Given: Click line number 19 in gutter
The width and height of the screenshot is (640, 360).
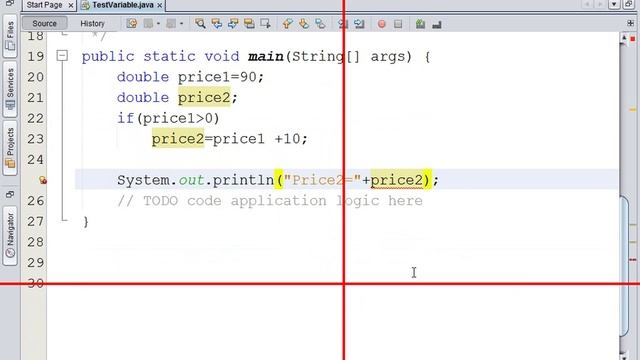Looking at the screenshot, I should tap(36, 56).
